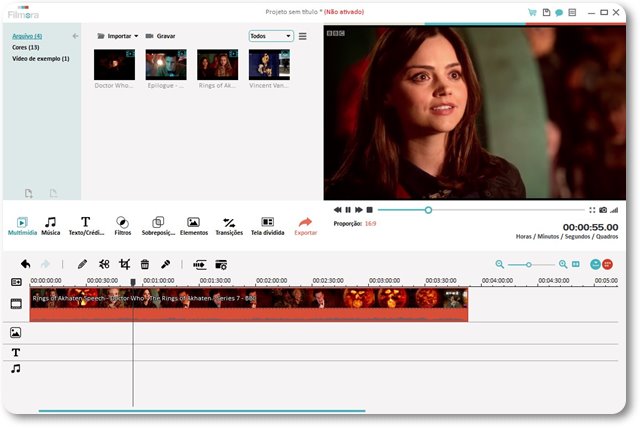Click the zoom to fit timeline icon
This screenshot has height=428, width=640.
click(576, 264)
